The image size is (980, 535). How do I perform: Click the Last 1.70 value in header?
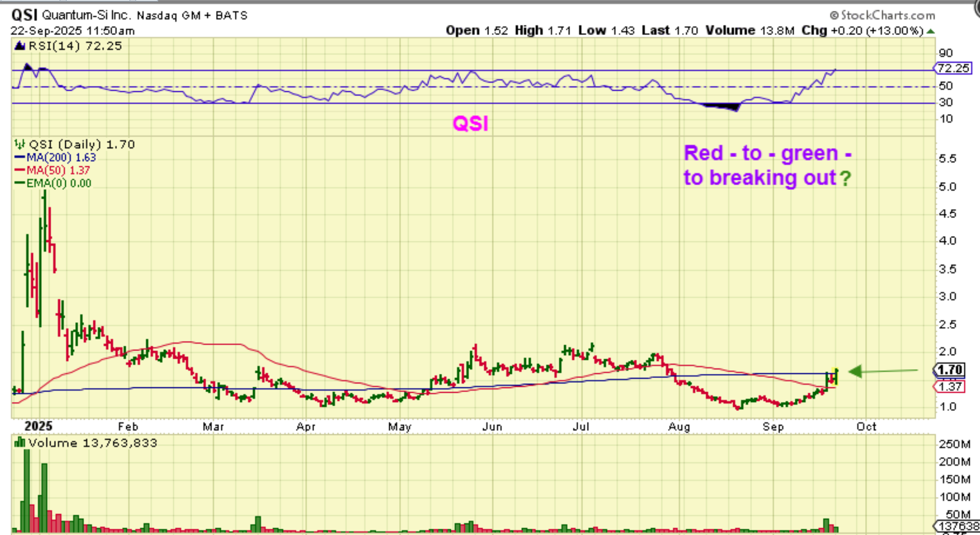[x=670, y=30]
